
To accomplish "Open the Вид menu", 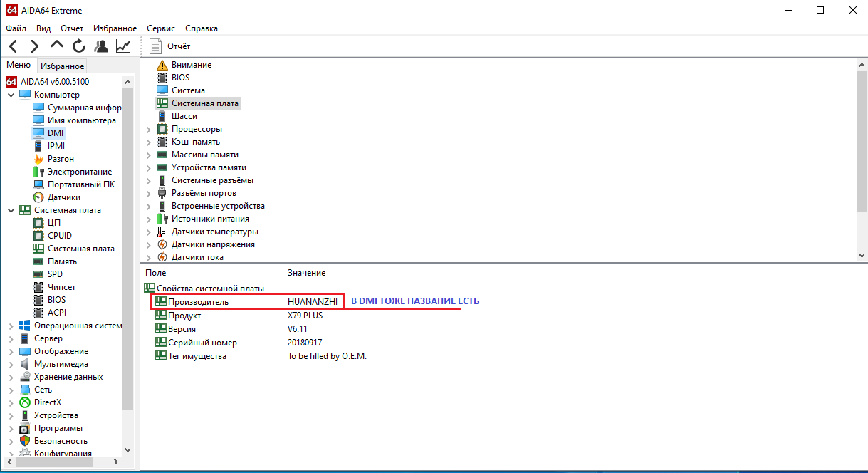I will pos(43,28).
